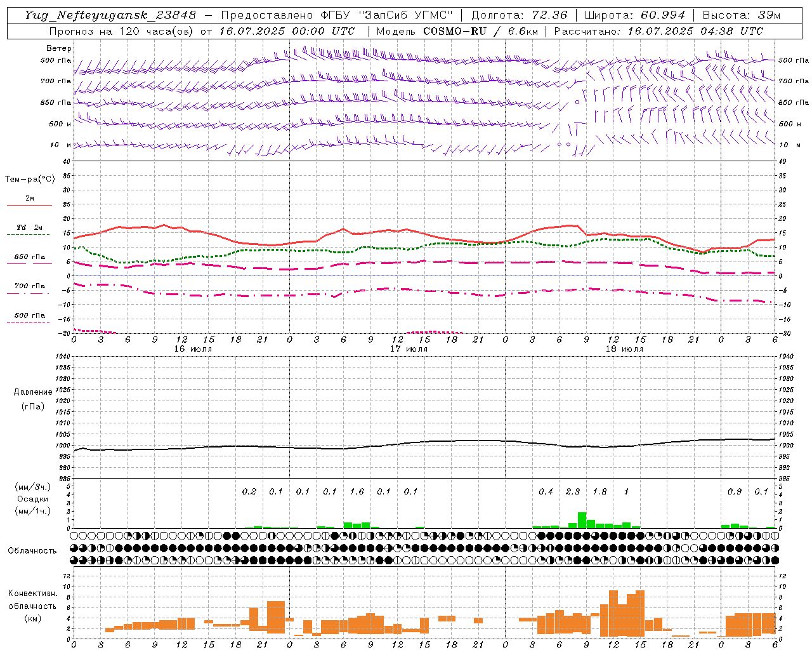Click the 2.3 three-hour precipitation value
Screen dimensions: 812x650
573,491
